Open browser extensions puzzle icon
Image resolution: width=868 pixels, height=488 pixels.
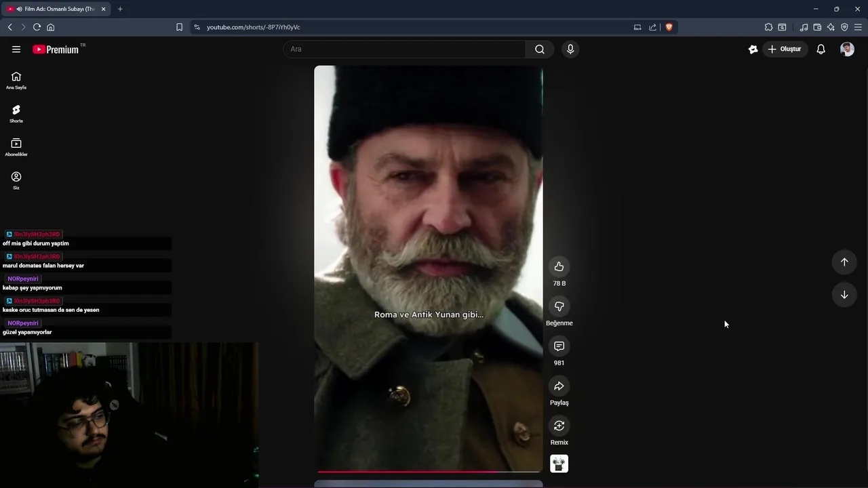coord(768,27)
